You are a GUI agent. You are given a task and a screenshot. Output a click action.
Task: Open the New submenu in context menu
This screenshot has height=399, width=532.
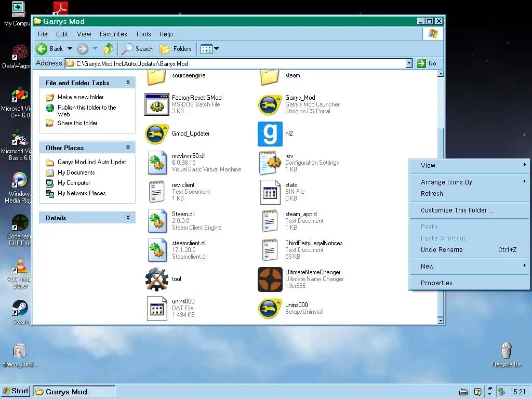(470, 267)
